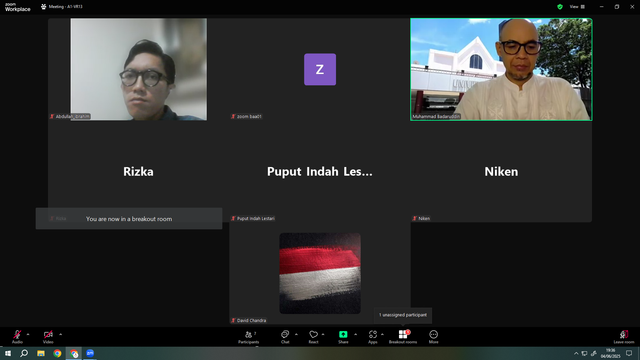Screen dimensions: 640x360
Task: Click the green encryption shield icon
Action: click(x=560, y=7)
